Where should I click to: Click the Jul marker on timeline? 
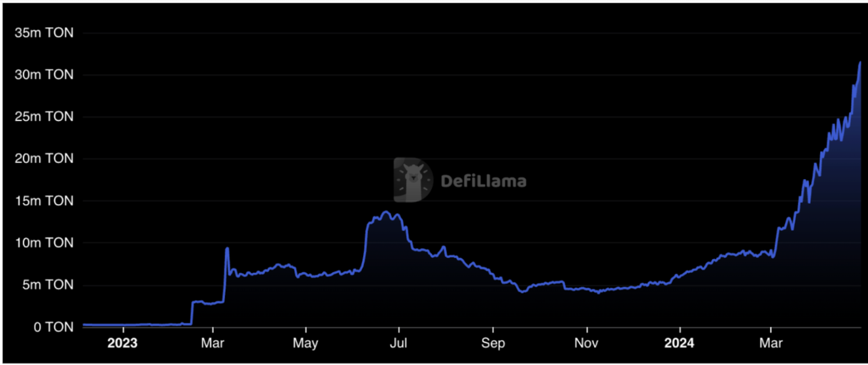click(399, 343)
